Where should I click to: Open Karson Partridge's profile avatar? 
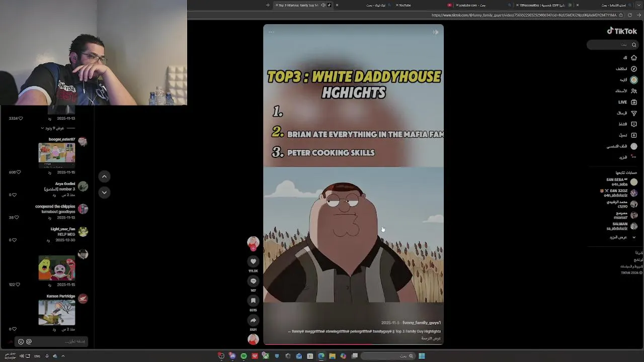point(83,299)
